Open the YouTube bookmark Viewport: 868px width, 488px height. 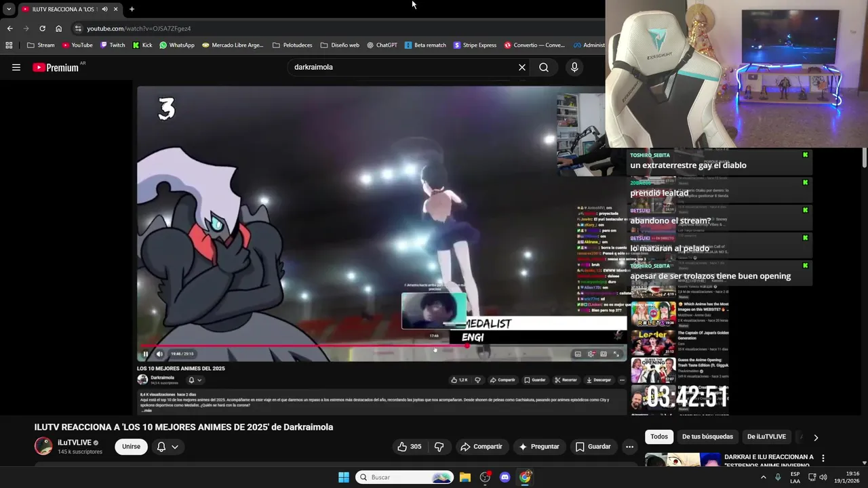pyautogui.click(x=77, y=45)
